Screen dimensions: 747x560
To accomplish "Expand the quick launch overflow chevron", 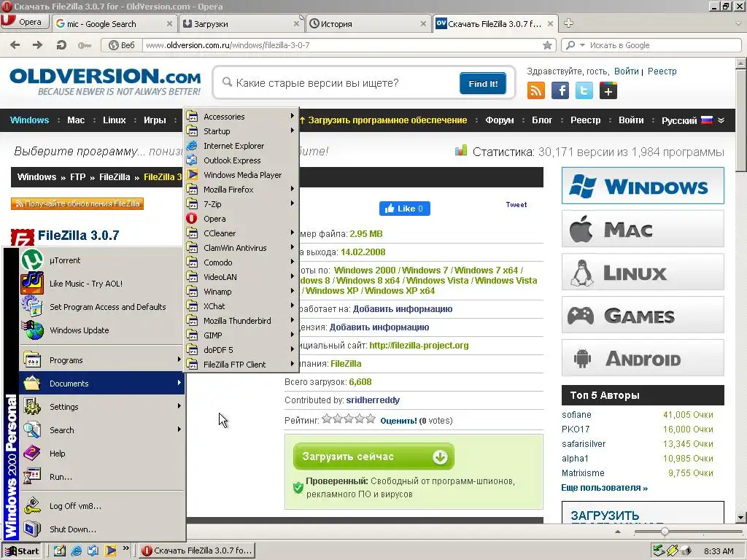I will point(125,548).
